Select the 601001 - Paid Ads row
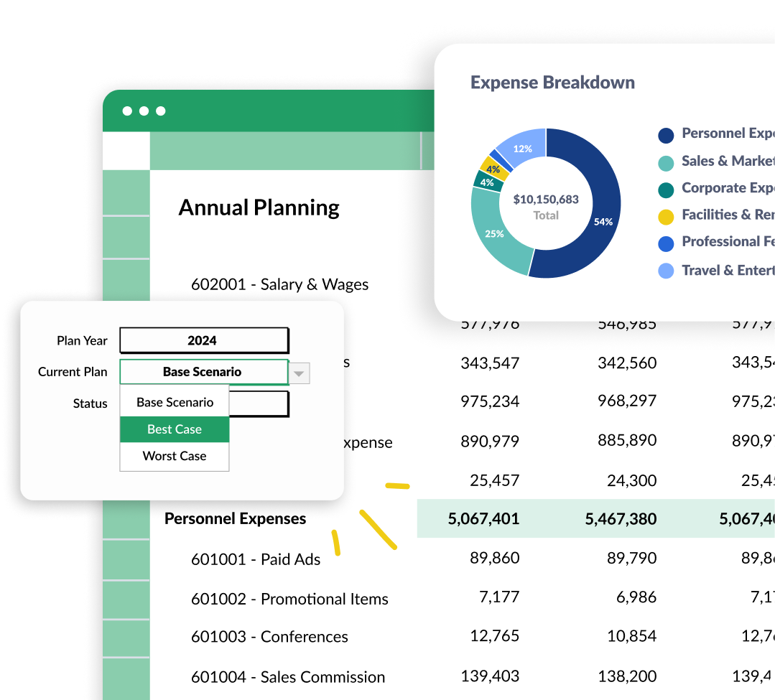The image size is (775, 700). pos(256,559)
